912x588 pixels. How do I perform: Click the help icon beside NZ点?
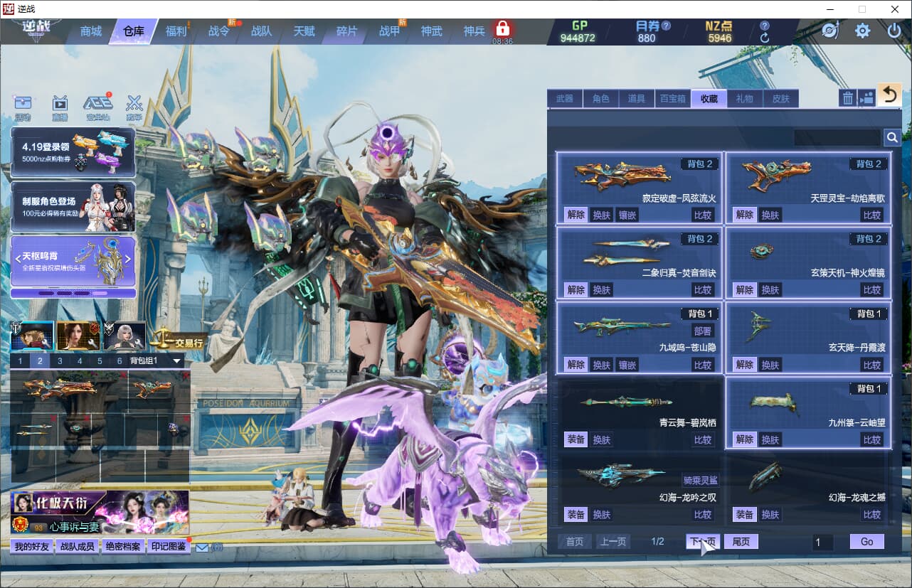click(765, 26)
